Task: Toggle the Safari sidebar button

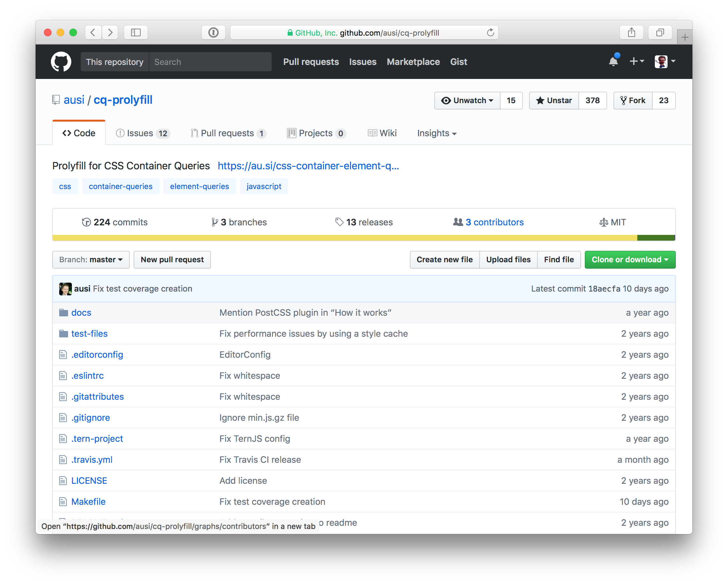Action: pyautogui.click(x=136, y=32)
